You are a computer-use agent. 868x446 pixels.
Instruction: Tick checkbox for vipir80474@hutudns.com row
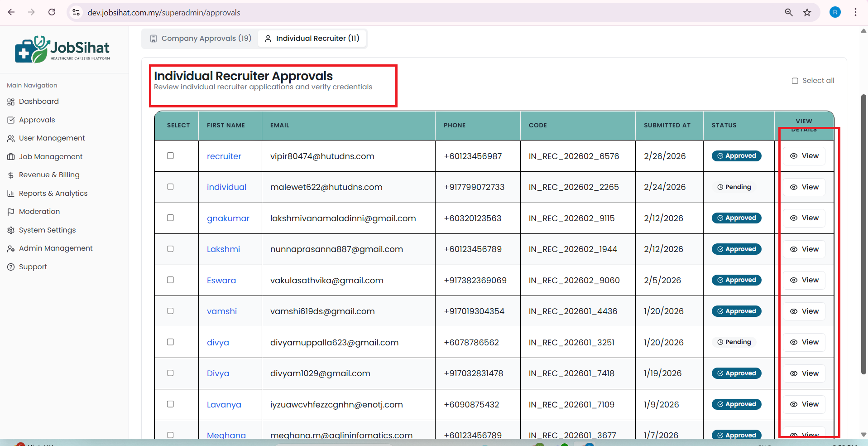(x=170, y=156)
